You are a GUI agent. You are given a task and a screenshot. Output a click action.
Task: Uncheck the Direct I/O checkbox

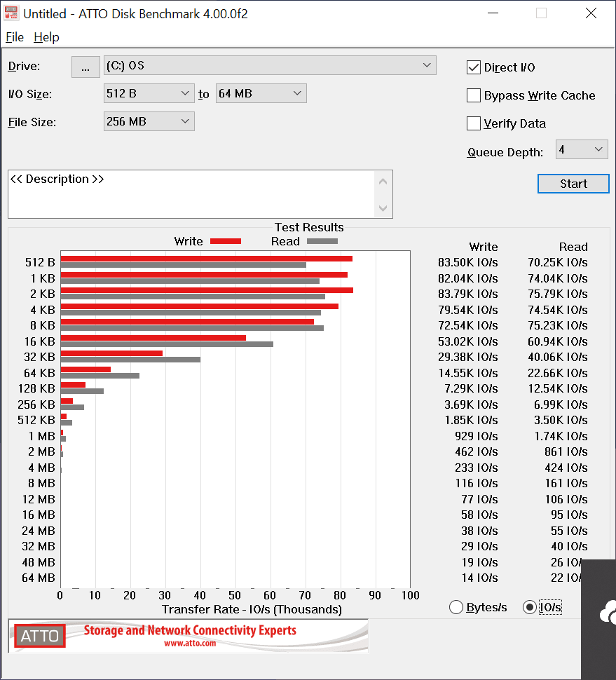click(x=473, y=67)
